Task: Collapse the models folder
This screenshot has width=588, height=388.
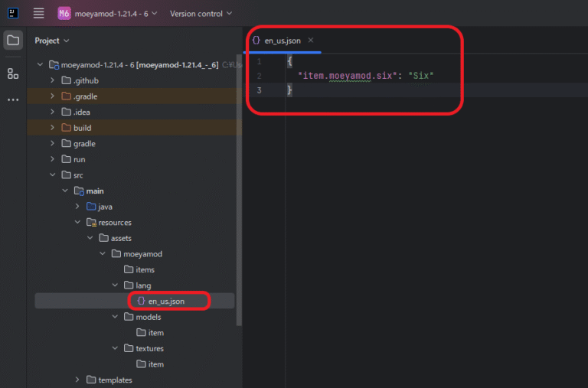Action: tap(115, 316)
